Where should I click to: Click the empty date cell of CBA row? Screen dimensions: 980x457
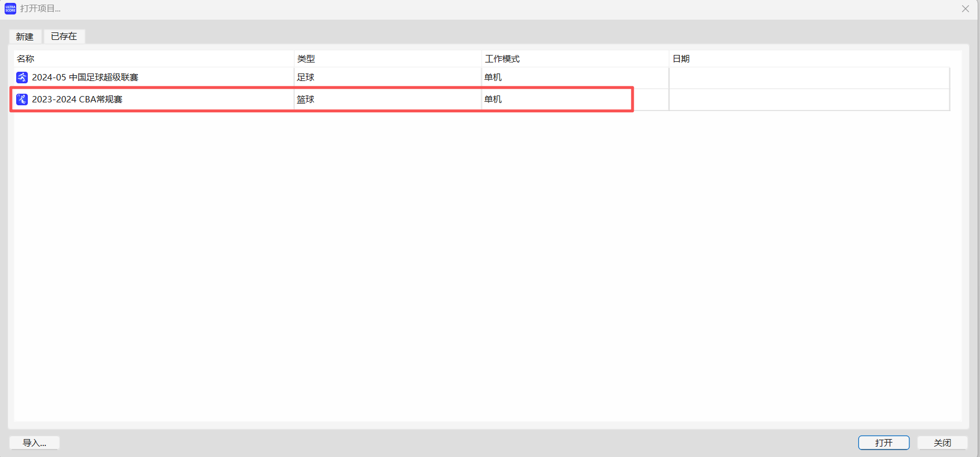coord(808,99)
